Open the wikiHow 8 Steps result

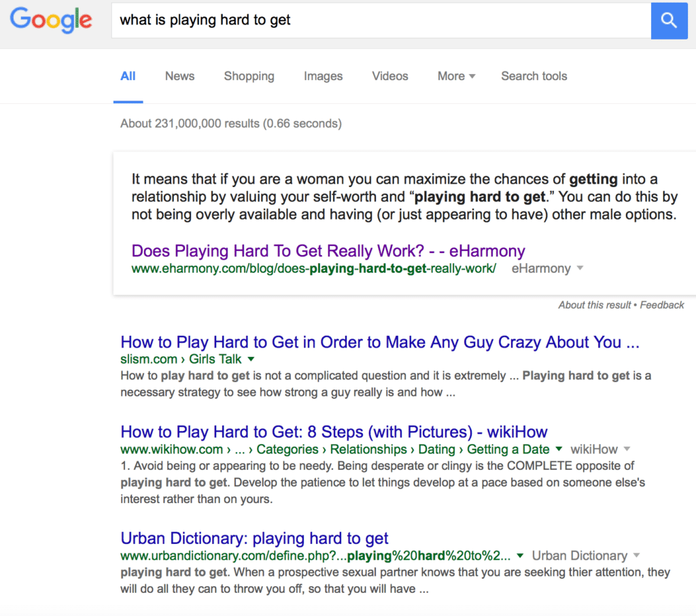(334, 432)
